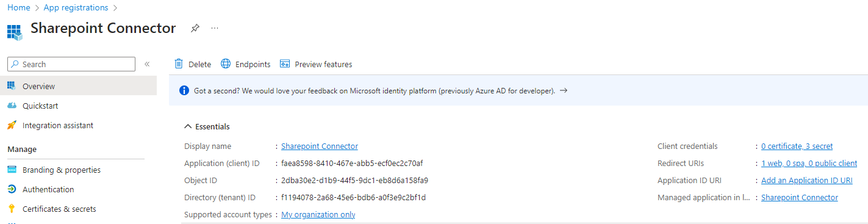
Task: Click the Application (client) ID value
Action: coord(352,163)
